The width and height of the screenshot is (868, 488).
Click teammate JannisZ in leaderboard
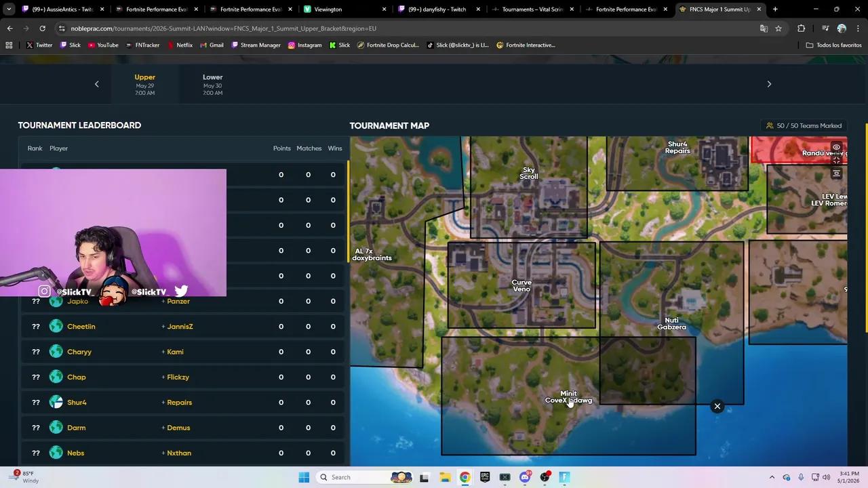pos(180,327)
